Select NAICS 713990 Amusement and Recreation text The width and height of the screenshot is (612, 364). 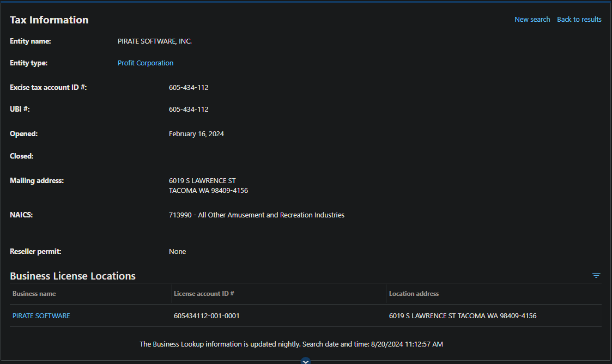pos(257,215)
